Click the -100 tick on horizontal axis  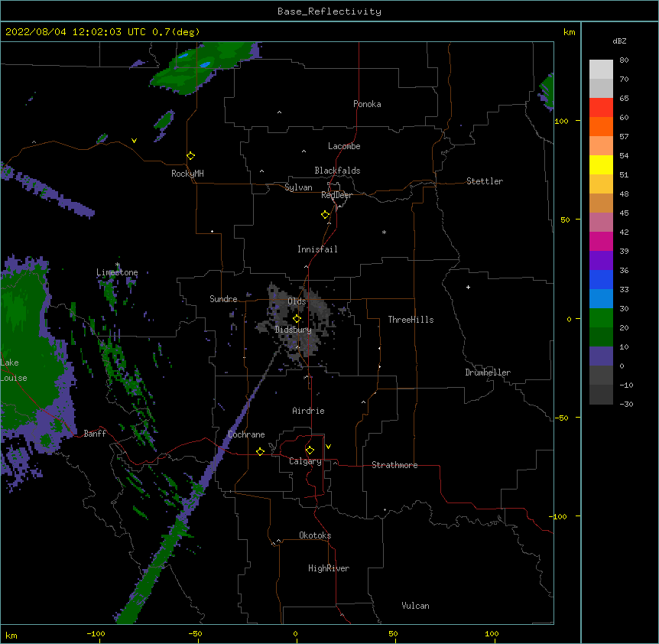coord(96,633)
